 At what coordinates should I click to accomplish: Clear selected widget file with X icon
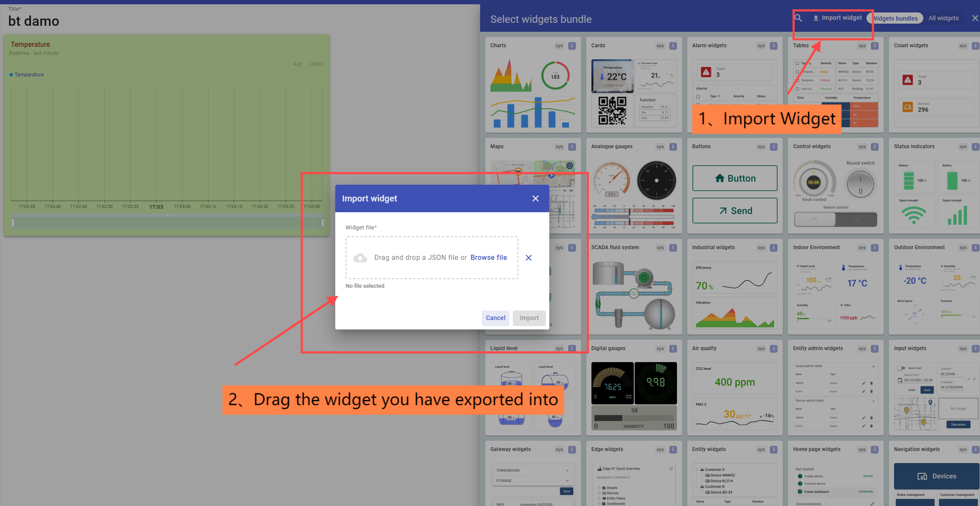(529, 258)
